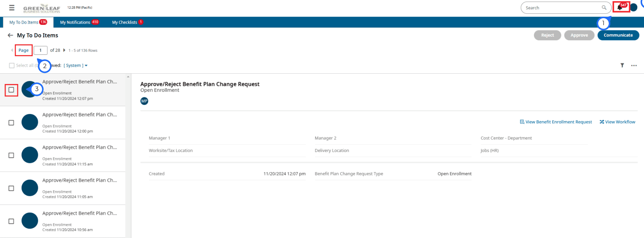
Task: Click the 'Jobs (HR)' label
Action: point(489,151)
